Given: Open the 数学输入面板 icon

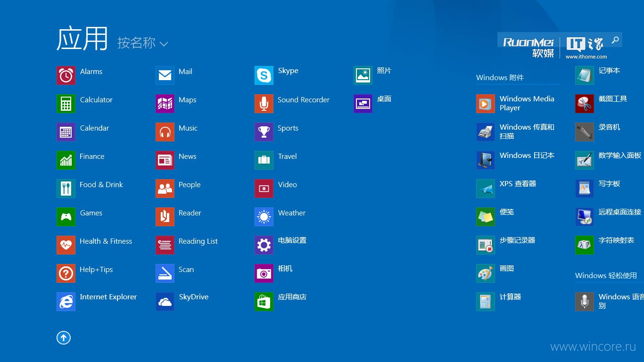Looking at the screenshot, I should click(585, 160).
